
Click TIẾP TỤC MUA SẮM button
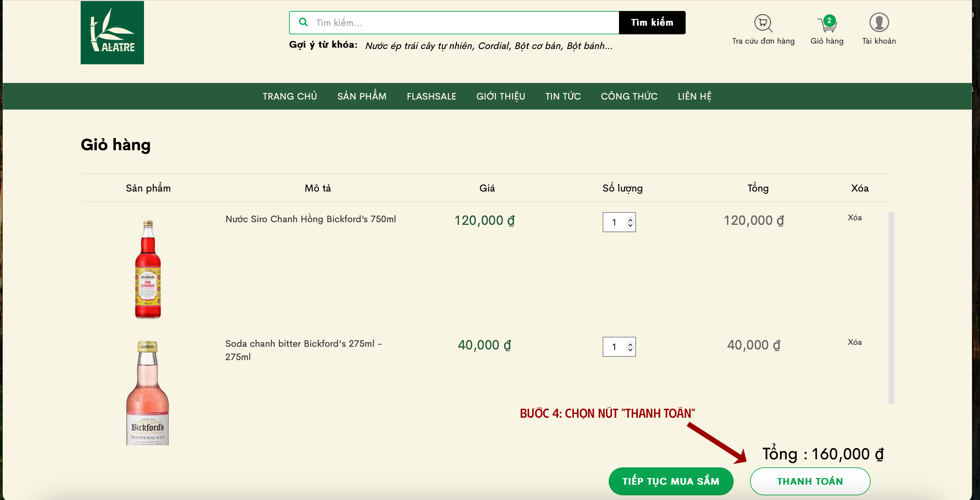671,481
